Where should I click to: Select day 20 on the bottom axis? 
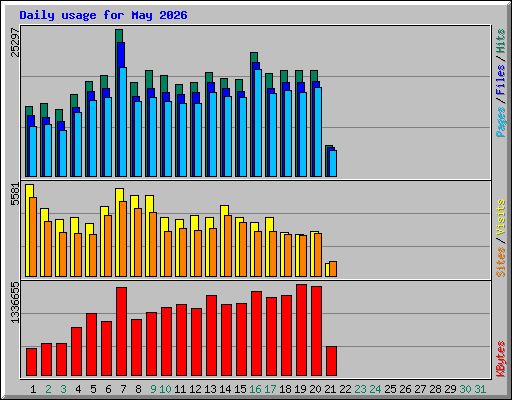[315, 389]
